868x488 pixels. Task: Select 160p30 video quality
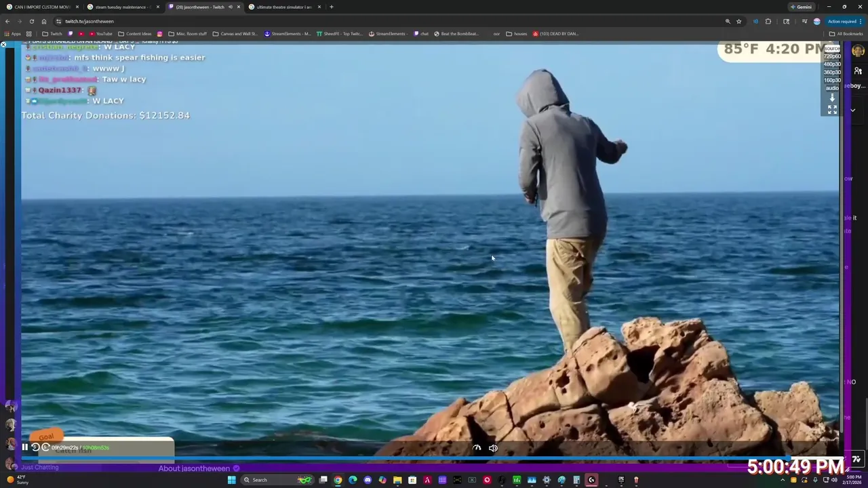(x=832, y=80)
